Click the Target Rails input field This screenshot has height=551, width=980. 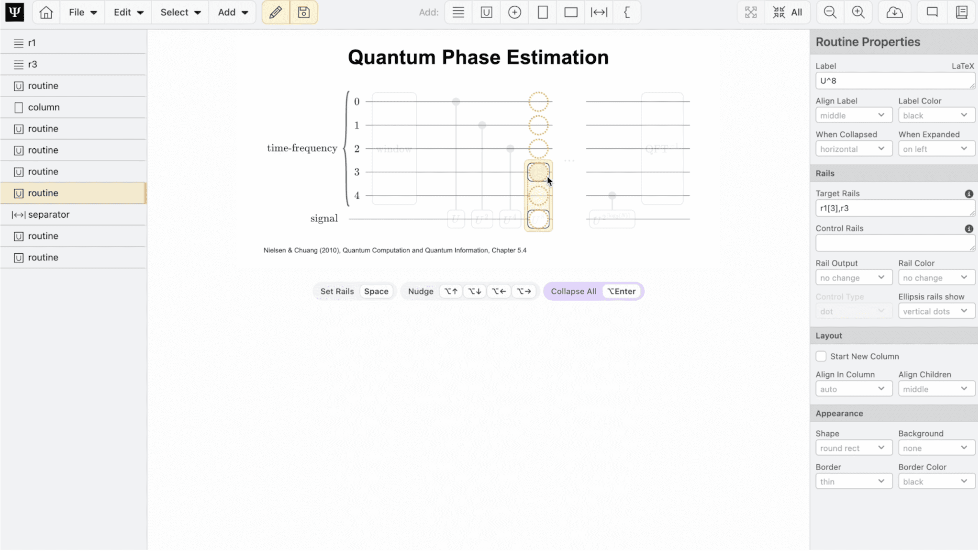(894, 208)
